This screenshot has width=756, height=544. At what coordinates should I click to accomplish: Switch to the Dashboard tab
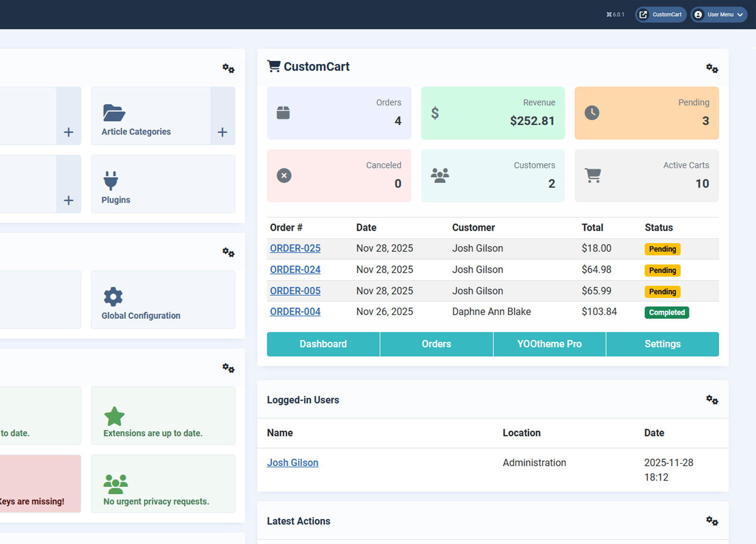(323, 344)
